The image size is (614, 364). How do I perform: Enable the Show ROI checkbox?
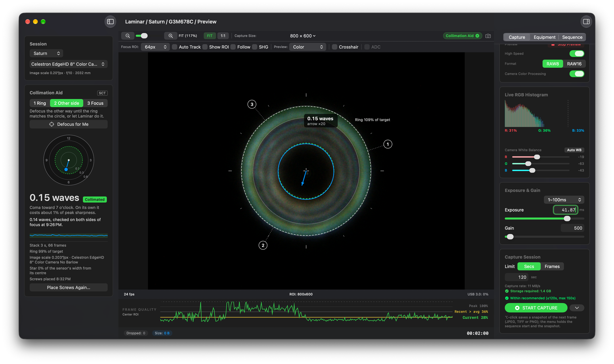[x=205, y=47]
